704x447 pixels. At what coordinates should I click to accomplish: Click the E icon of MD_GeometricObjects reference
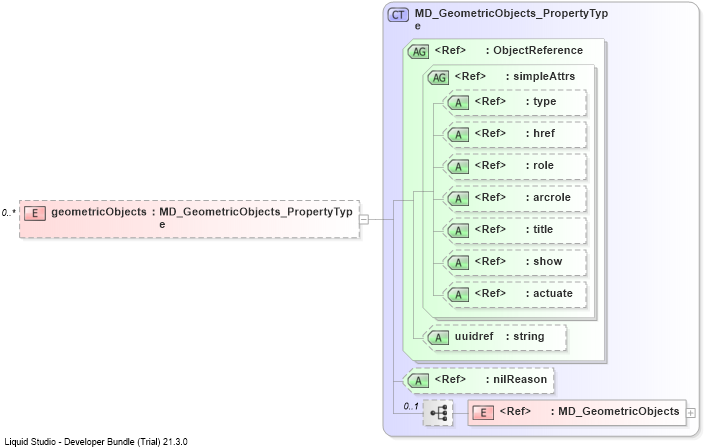483,412
